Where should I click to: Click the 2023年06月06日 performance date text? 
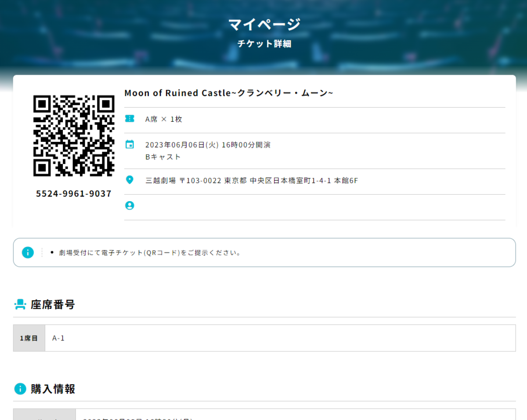pos(208,145)
